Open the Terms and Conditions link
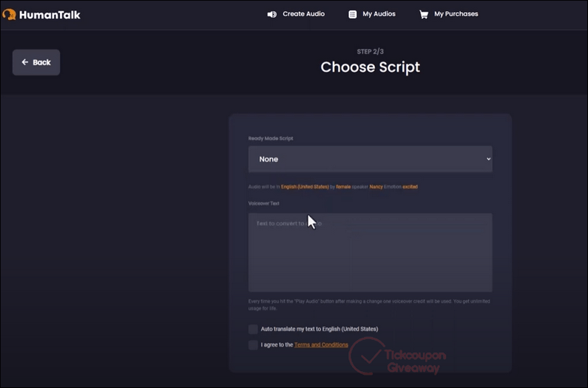 point(321,345)
